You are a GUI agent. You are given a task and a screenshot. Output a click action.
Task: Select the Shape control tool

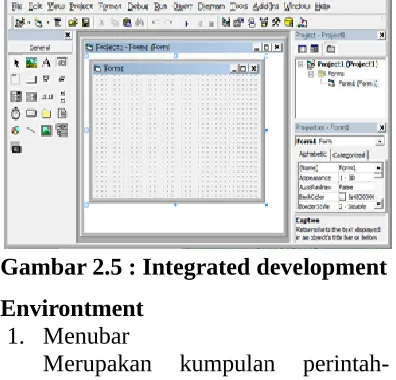pyautogui.click(x=15, y=130)
